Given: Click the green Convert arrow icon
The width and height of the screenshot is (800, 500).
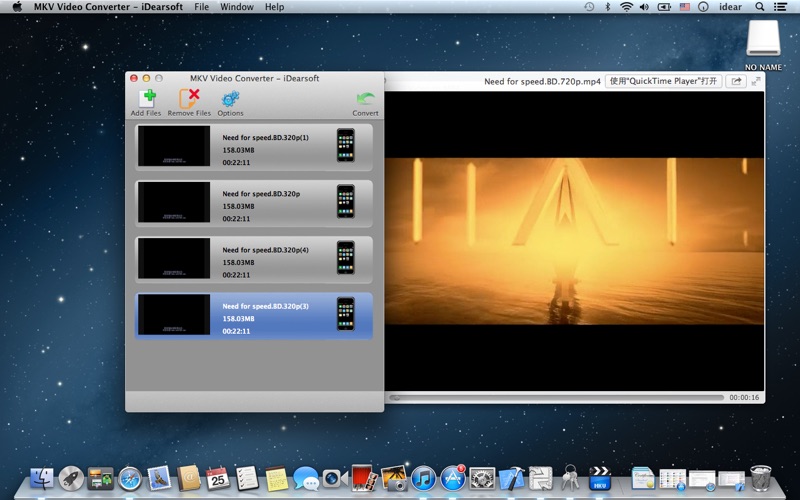Looking at the screenshot, I should tap(365, 99).
